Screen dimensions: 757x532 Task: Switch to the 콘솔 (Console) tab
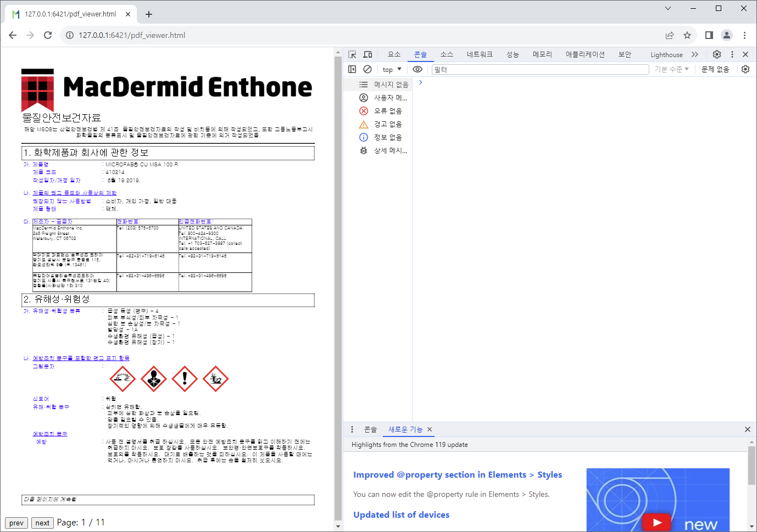(420, 54)
